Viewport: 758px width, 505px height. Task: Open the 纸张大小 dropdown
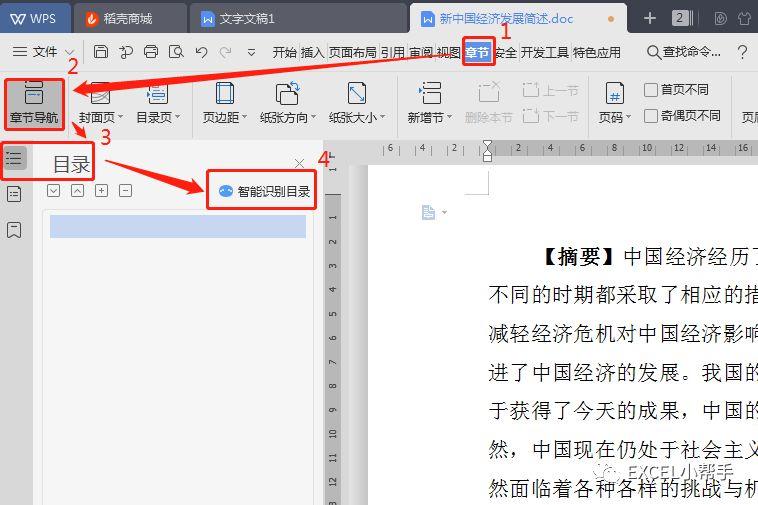[x=357, y=103]
